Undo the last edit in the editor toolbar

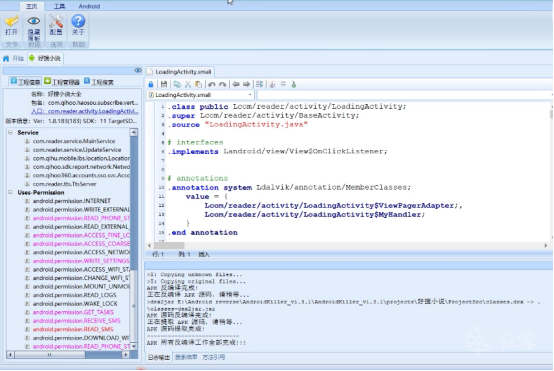pyautogui.click(x=212, y=84)
